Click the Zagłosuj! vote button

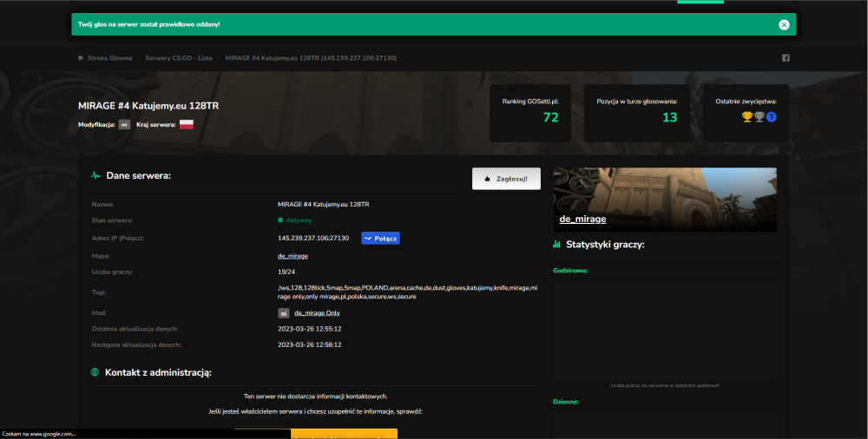(x=506, y=179)
